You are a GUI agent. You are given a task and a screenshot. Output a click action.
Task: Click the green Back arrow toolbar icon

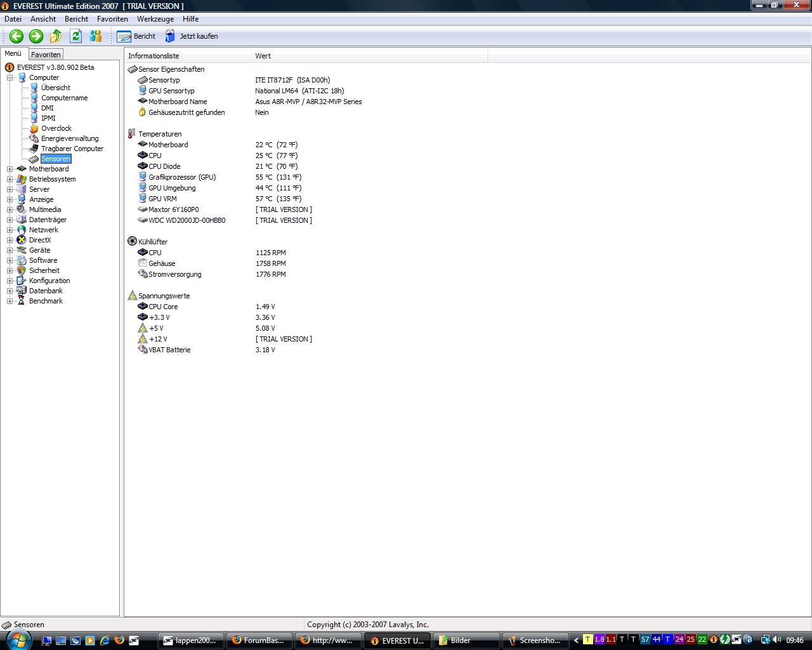(x=16, y=36)
